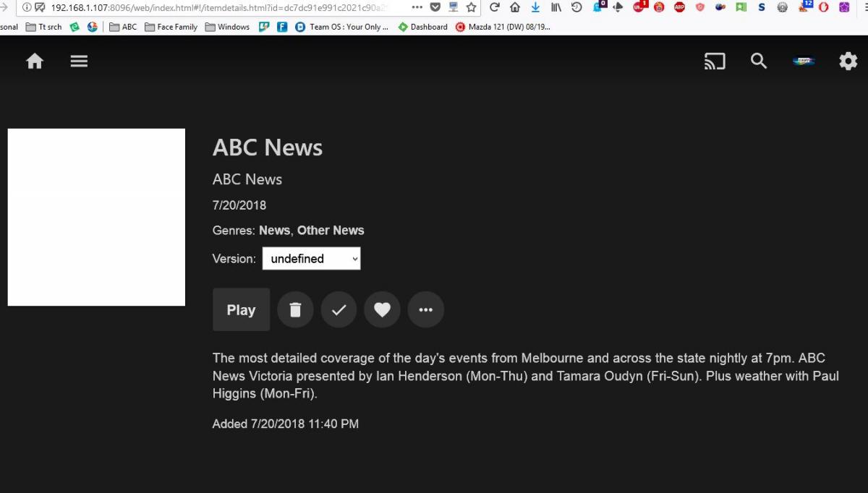Open the Windows bookmarks folder

click(227, 27)
